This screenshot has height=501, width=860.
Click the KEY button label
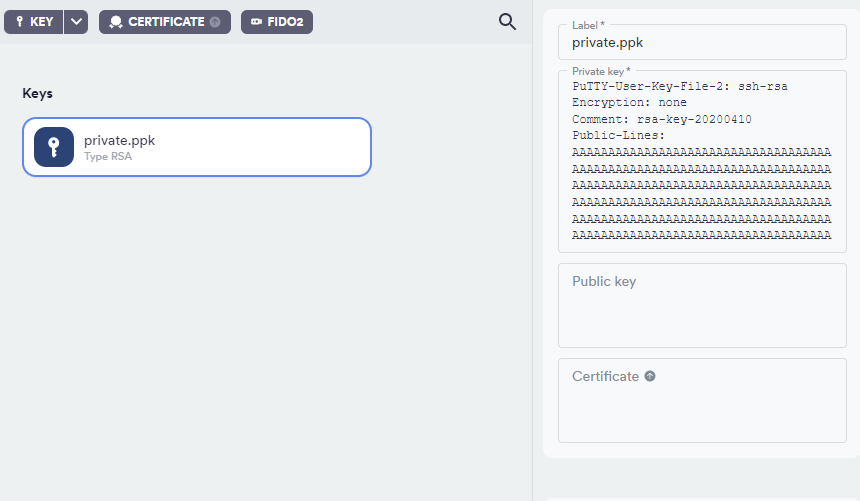42,22
